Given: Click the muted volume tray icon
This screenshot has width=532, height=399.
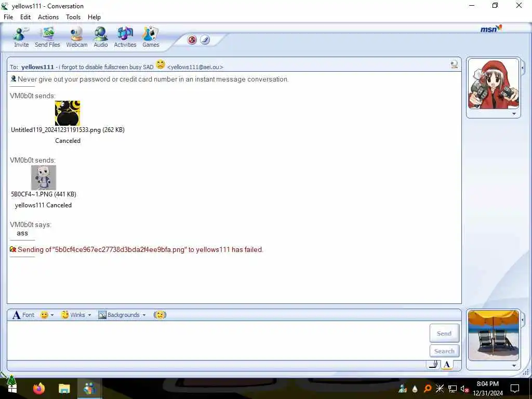Looking at the screenshot, I should pos(464,389).
